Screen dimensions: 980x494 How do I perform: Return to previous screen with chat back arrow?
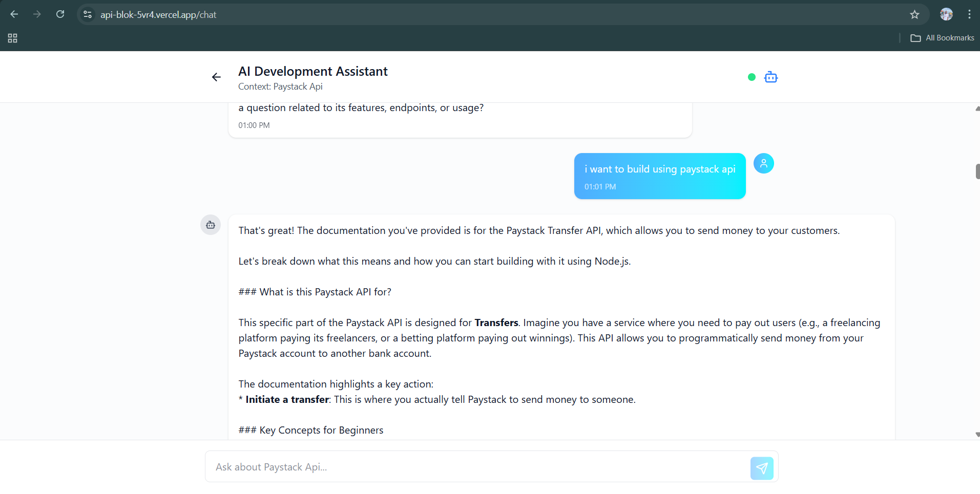[216, 77]
